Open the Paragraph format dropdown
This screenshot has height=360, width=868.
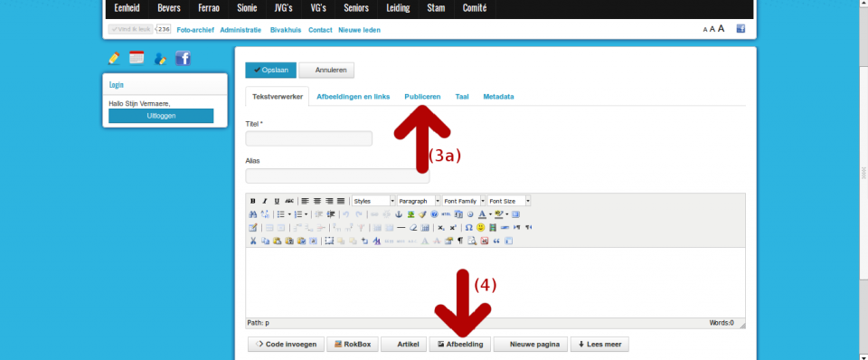[x=419, y=201]
